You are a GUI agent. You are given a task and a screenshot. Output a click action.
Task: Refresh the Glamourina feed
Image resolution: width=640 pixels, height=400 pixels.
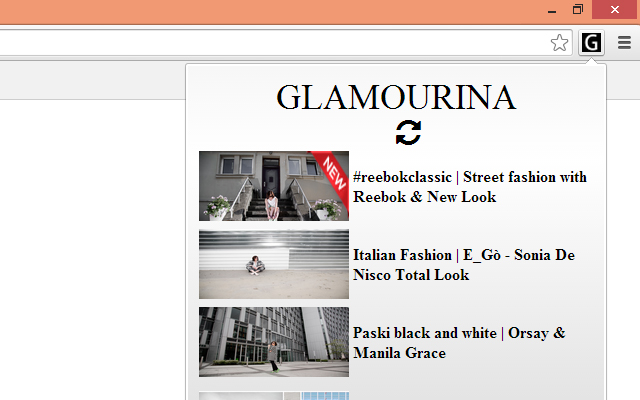[408, 133]
